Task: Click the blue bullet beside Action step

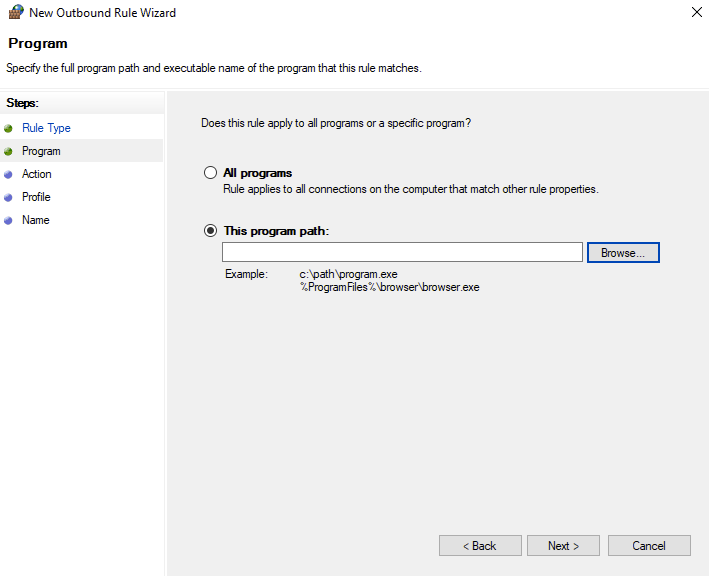Action: point(9,174)
